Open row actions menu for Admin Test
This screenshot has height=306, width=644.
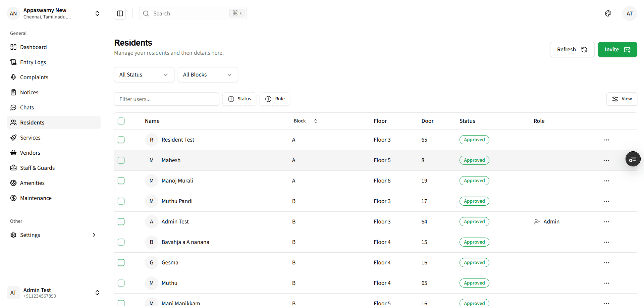coord(606,222)
